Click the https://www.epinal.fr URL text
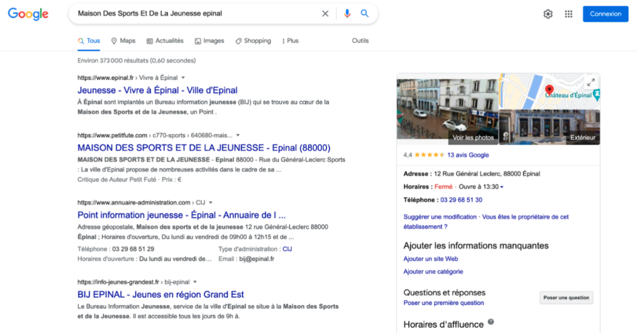Screen dimensions: 644x333 106,77
